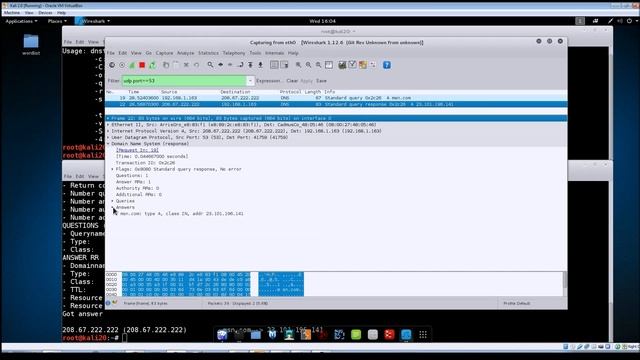Save the capture file toolbar icon
Image resolution: width=640 pixels, height=360 pixels.
click(176, 65)
